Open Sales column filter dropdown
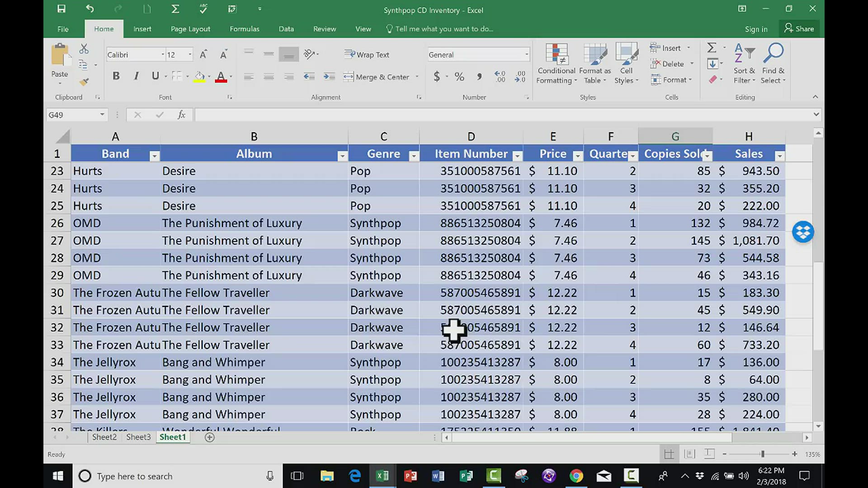868x488 pixels. tap(779, 156)
